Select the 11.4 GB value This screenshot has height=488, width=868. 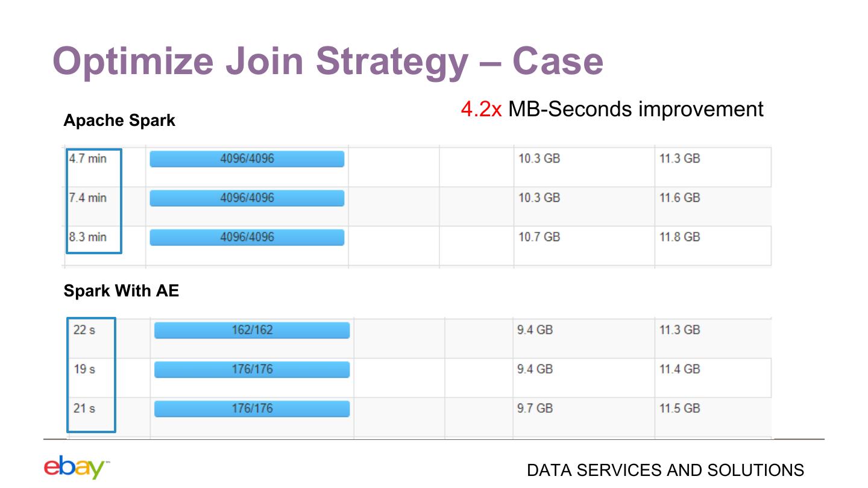coord(679,369)
